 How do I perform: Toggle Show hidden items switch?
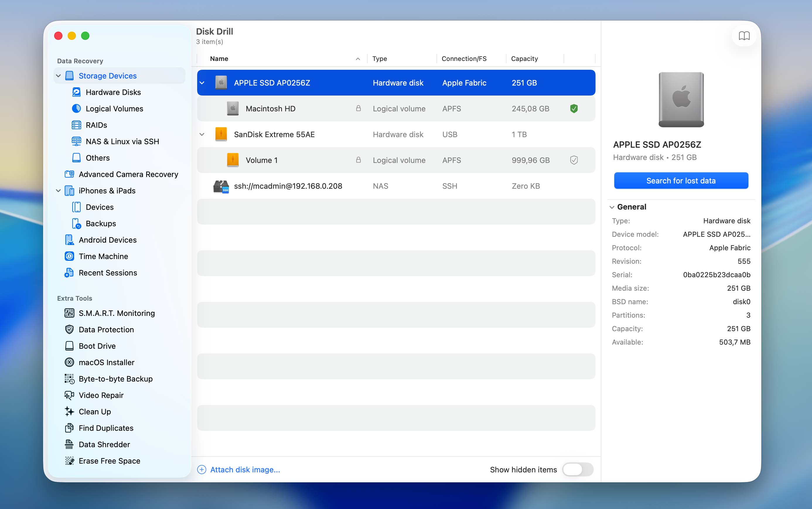[577, 469]
